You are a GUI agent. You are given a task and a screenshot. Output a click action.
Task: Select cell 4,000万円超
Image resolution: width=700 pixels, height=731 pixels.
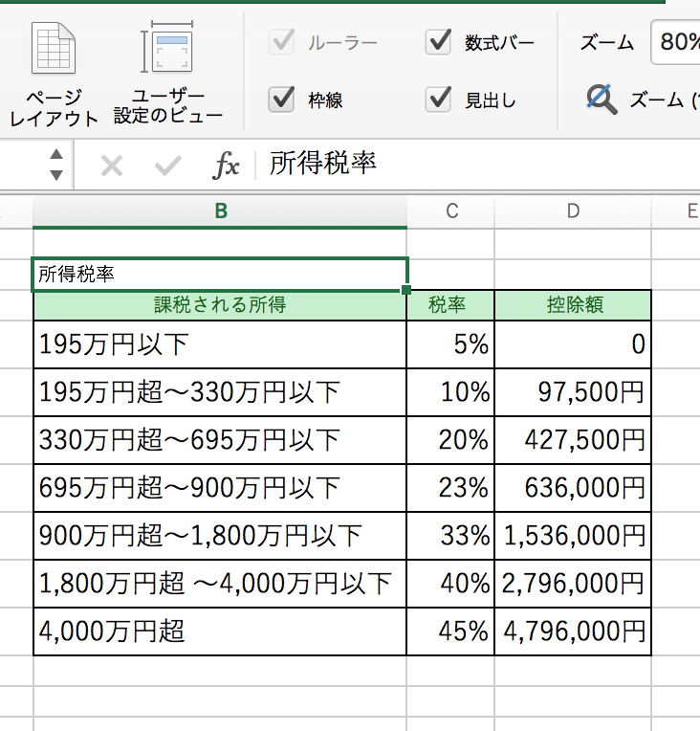click(x=220, y=631)
